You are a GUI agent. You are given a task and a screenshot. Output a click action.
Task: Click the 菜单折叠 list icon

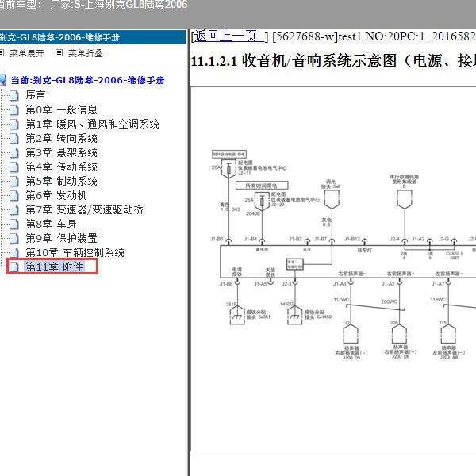pyautogui.click(x=59, y=53)
